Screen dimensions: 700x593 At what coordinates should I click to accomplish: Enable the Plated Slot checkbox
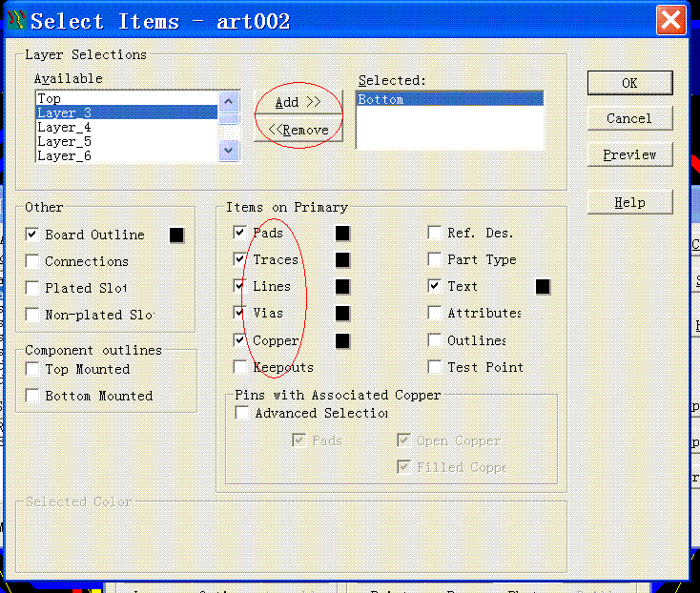pos(31,288)
